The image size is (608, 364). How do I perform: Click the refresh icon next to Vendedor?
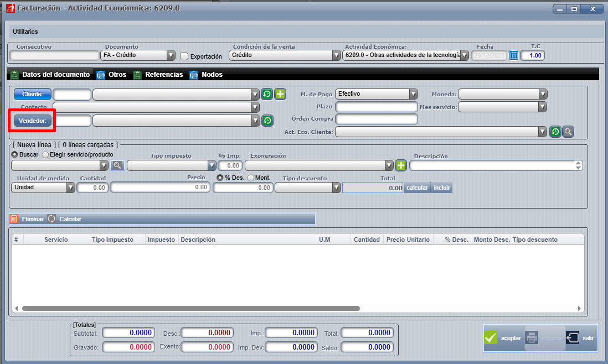click(267, 120)
